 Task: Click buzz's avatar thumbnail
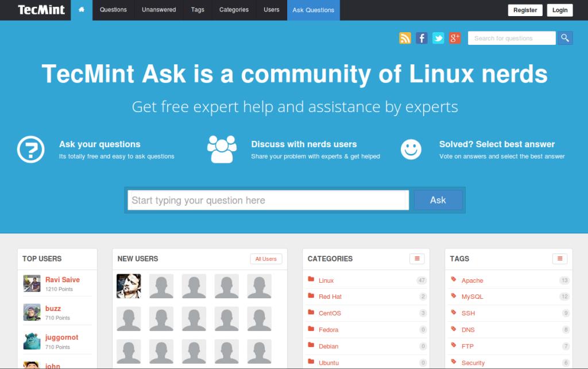point(32,312)
